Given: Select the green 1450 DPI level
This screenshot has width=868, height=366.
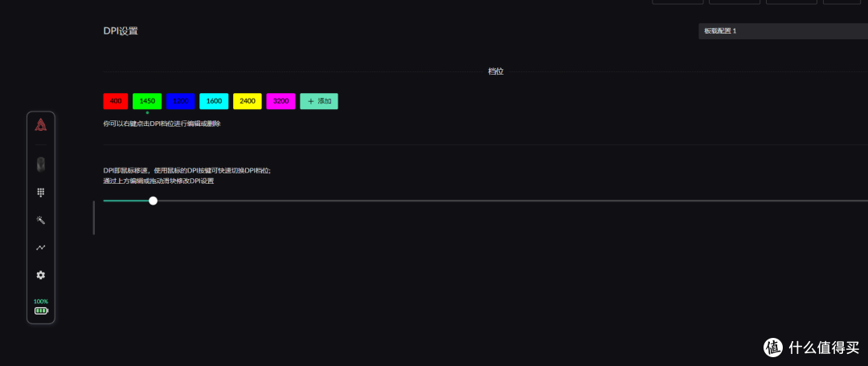Looking at the screenshot, I should pyautogui.click(x=147, y=101).
